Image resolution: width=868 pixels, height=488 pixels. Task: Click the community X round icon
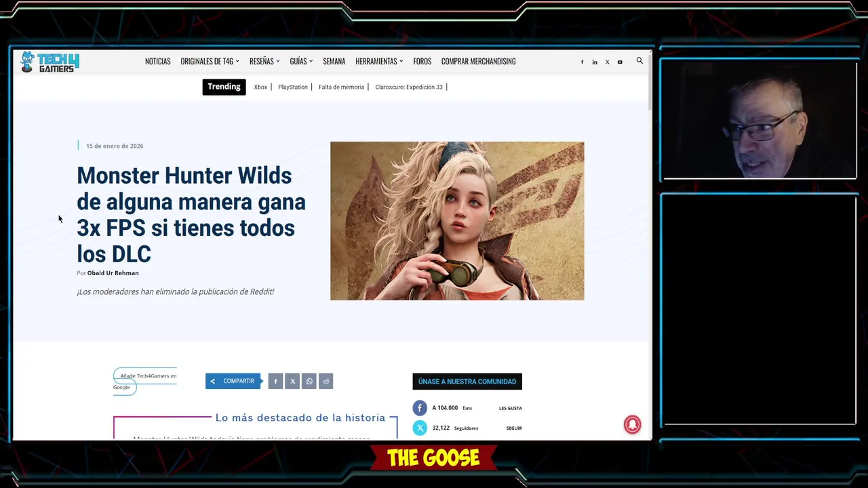(x=420, y=428)
